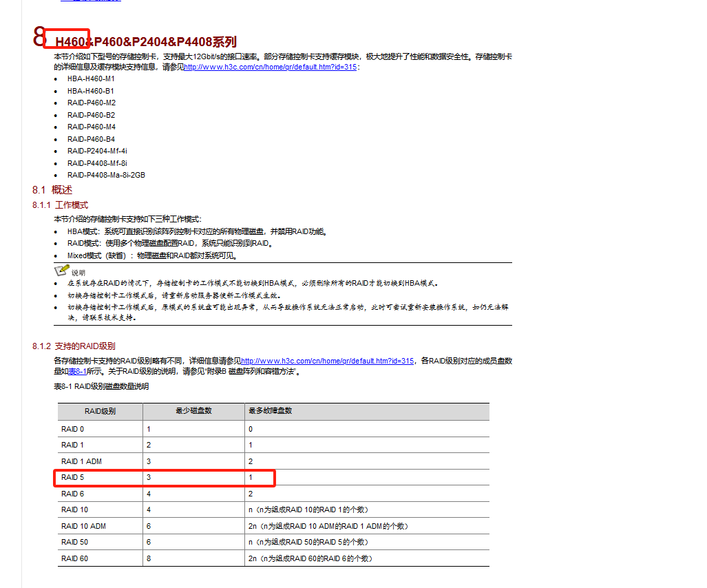The image size is (707, 588).
Task: Select the section title H460&P460&P2404&P4408系列
Action: point(146,42)
